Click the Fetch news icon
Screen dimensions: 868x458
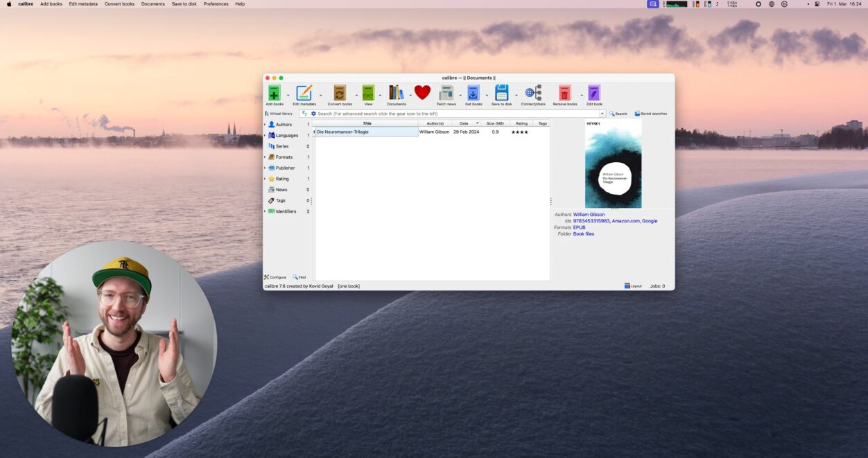446,94
